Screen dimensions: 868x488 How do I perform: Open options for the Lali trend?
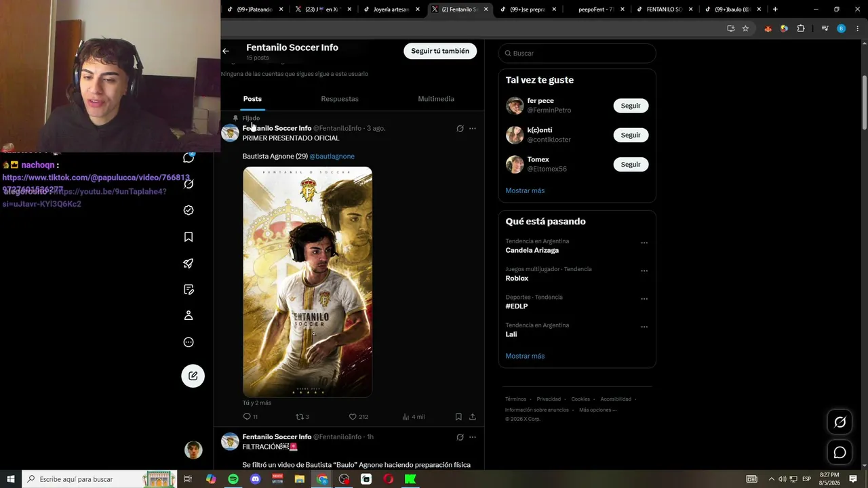[x=644, y=327]
